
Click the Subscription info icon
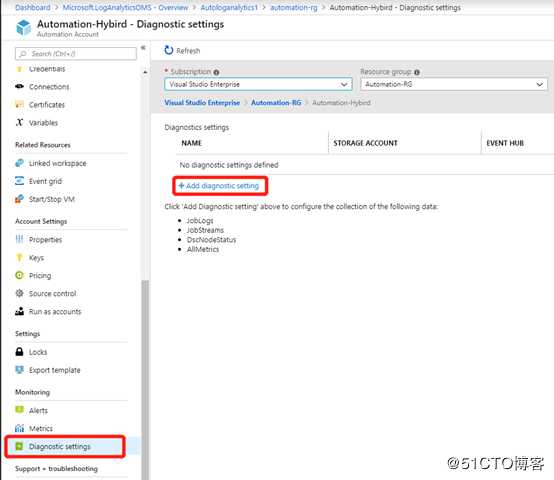point(216,72)
